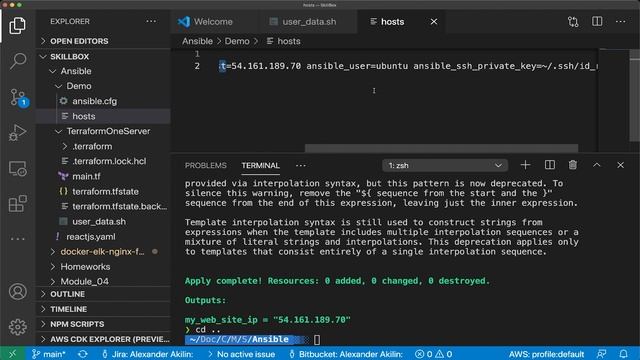
Task: Kill terminal with the trash icon
Action: (573, 165)
